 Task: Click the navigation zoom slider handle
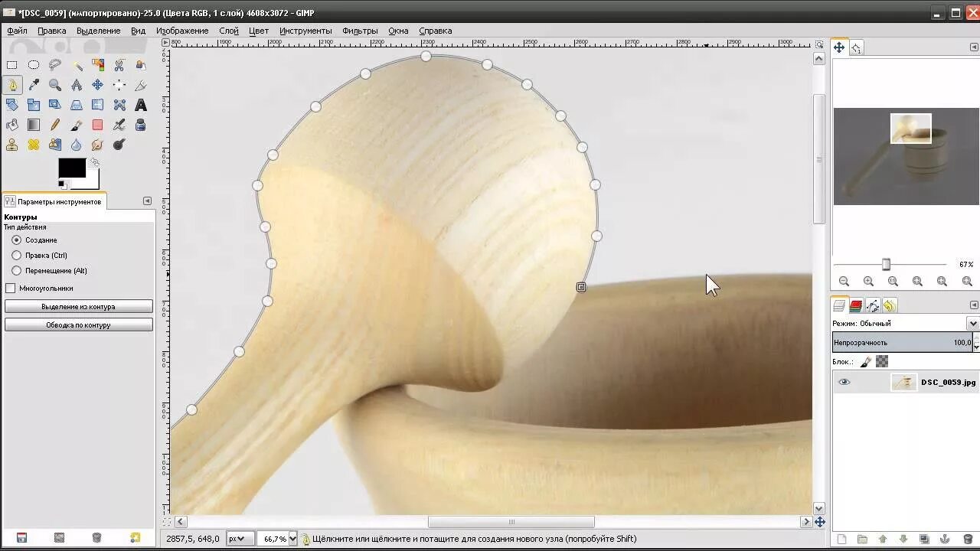tap(886, 264)
